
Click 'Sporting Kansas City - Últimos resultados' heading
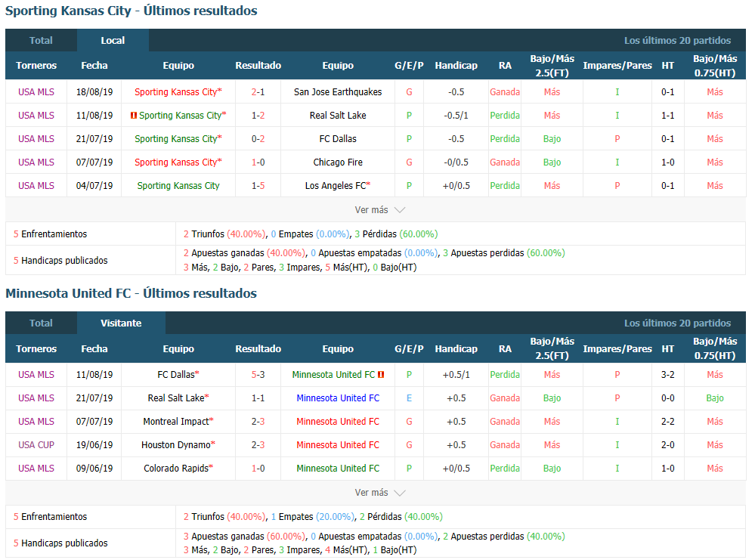[132, 11]
